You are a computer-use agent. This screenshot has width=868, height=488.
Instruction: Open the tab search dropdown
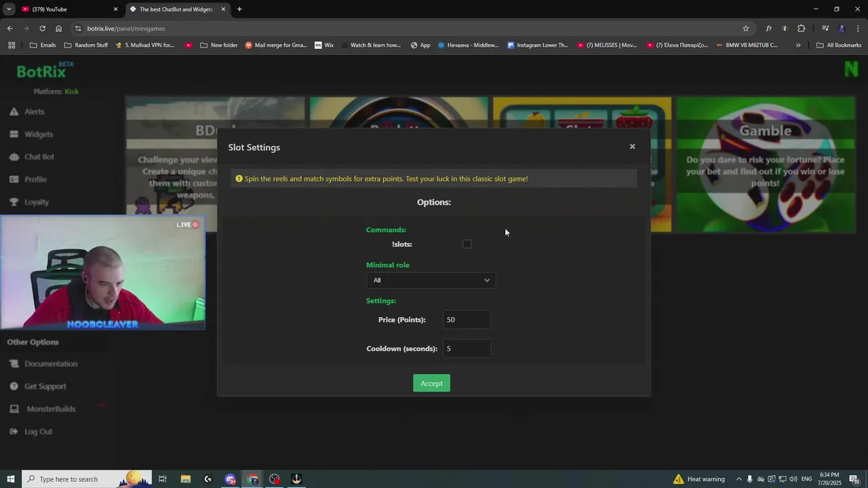click(9, 9)
